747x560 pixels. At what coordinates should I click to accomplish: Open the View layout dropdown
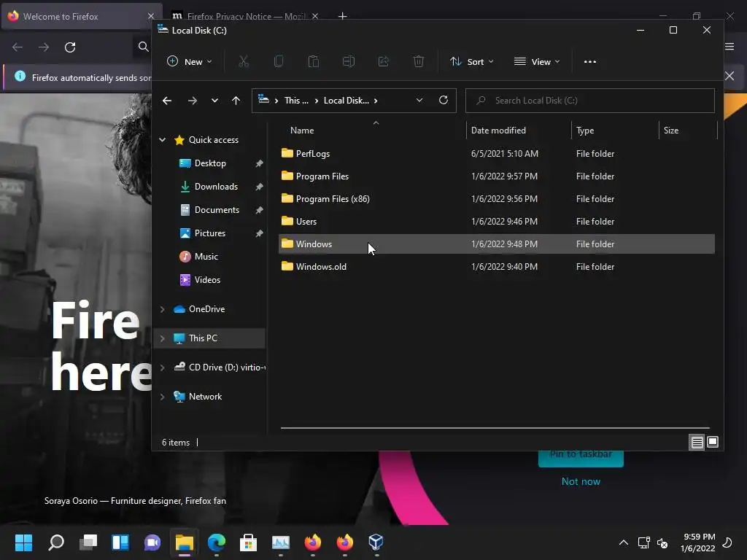[x=537, y=61]
